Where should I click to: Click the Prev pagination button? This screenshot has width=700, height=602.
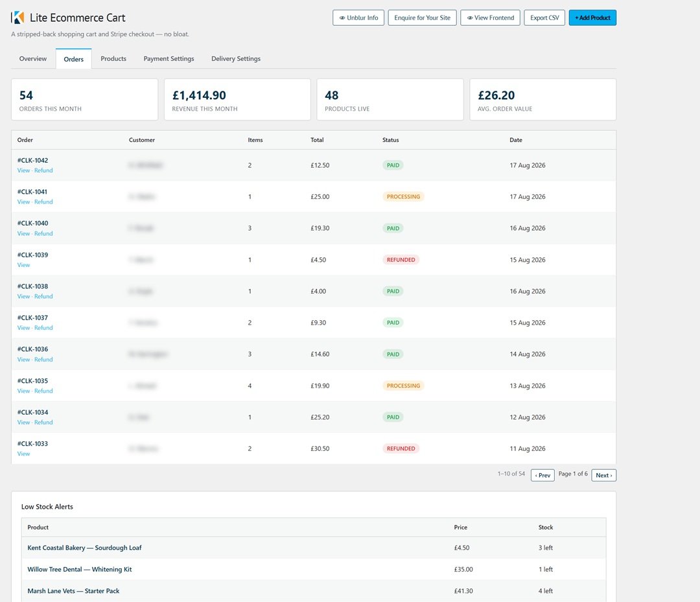coord(542,475)
